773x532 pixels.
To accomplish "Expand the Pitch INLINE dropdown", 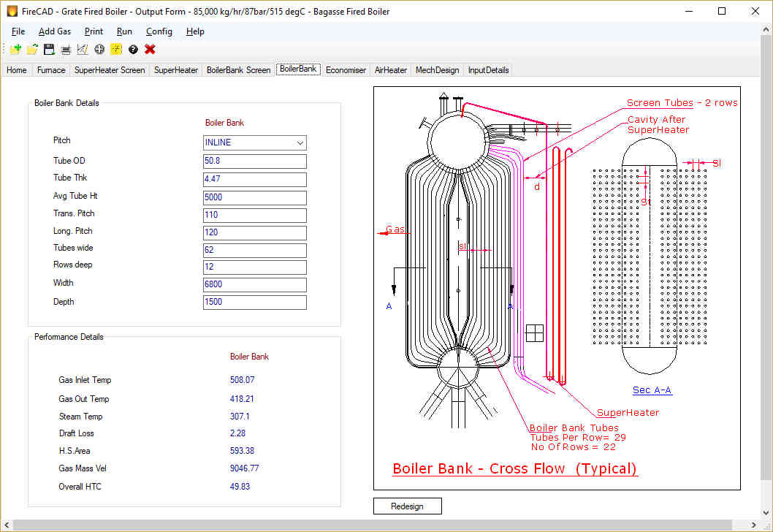I will tap(300, 143).
